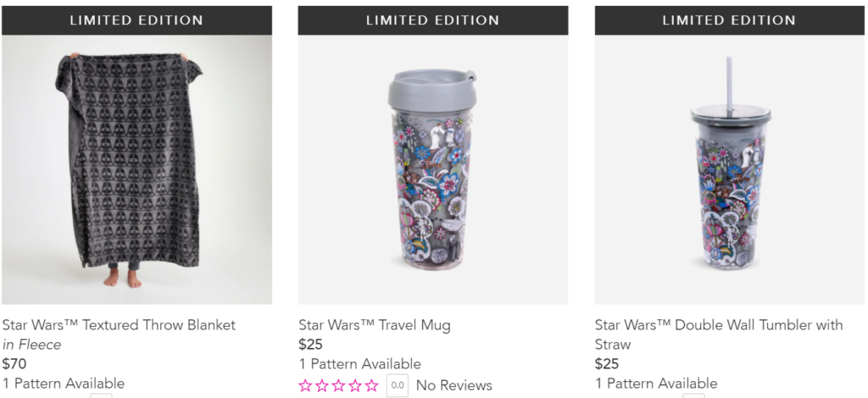This screenshot has height=398, width=868.
Task: Click the Darth Vader blanket product photo
Action: [136, 169]
